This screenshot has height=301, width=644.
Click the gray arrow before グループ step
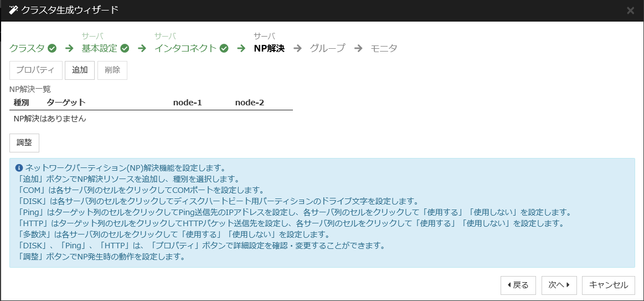tap(297, 48)
